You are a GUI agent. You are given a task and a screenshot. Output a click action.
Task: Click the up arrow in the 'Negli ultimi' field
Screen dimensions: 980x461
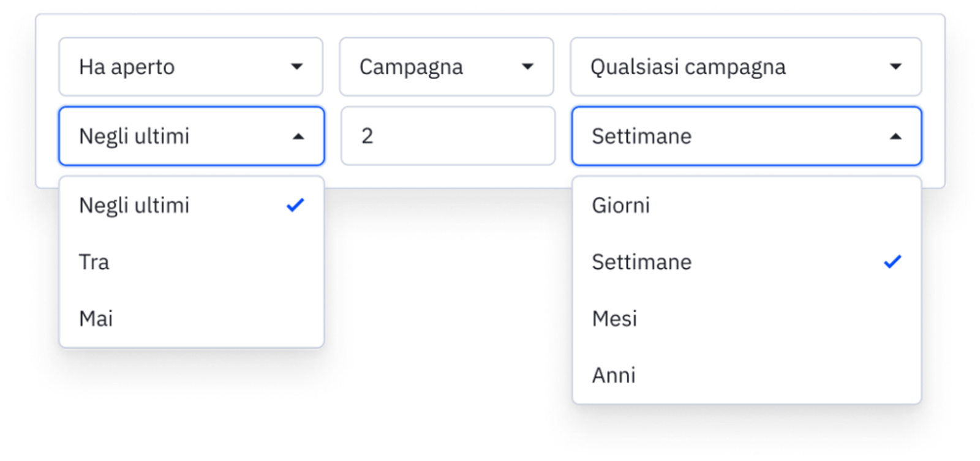pyautogui.click(x=298, y=137)
